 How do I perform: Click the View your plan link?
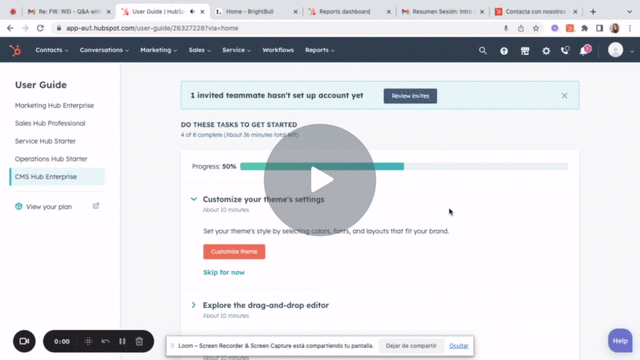click(49, 207)
